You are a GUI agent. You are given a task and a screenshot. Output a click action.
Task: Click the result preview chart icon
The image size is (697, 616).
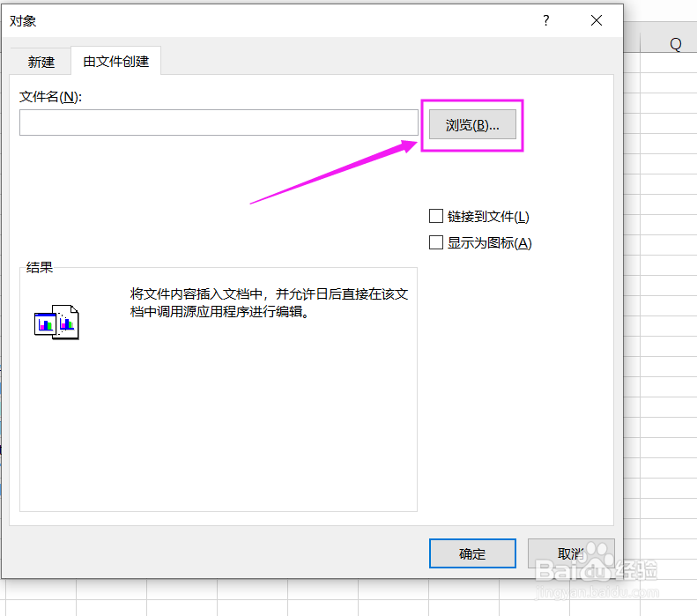(x=56, y=323)
